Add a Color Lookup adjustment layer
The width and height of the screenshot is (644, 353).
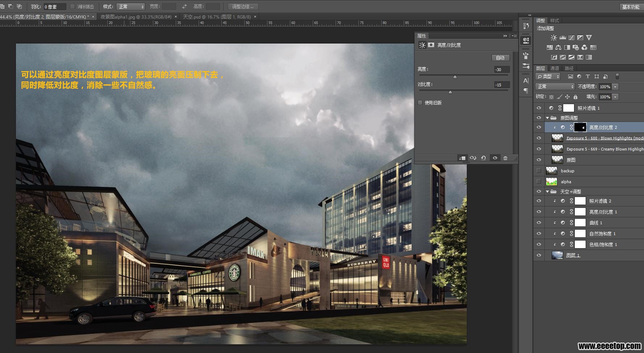(593, 47)
